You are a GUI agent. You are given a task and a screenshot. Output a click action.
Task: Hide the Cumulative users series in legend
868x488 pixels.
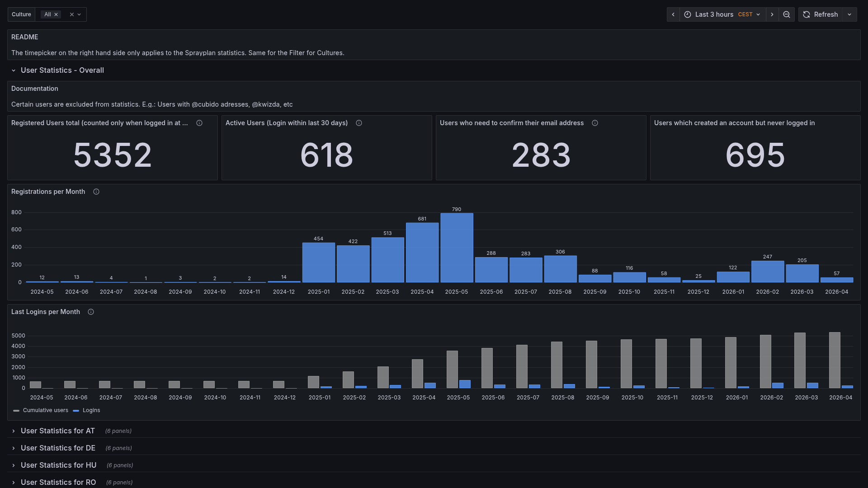(46, 410)
